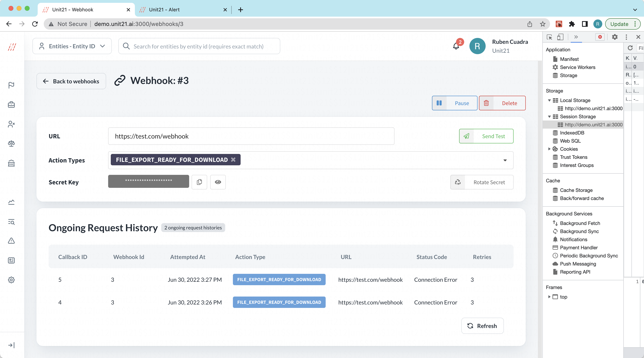
Task: Go back to webhooks
Action: coord(71,81)
